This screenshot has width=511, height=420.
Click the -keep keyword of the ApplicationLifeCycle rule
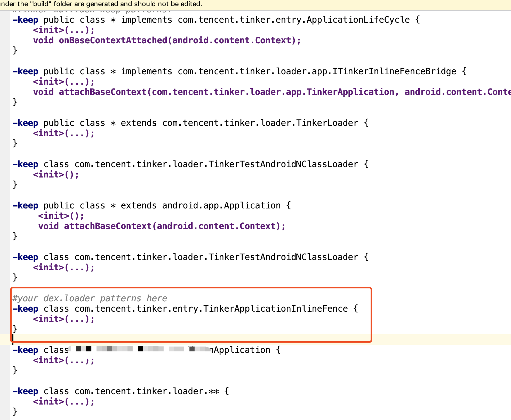pyautogui.click(x=25, y=20)
